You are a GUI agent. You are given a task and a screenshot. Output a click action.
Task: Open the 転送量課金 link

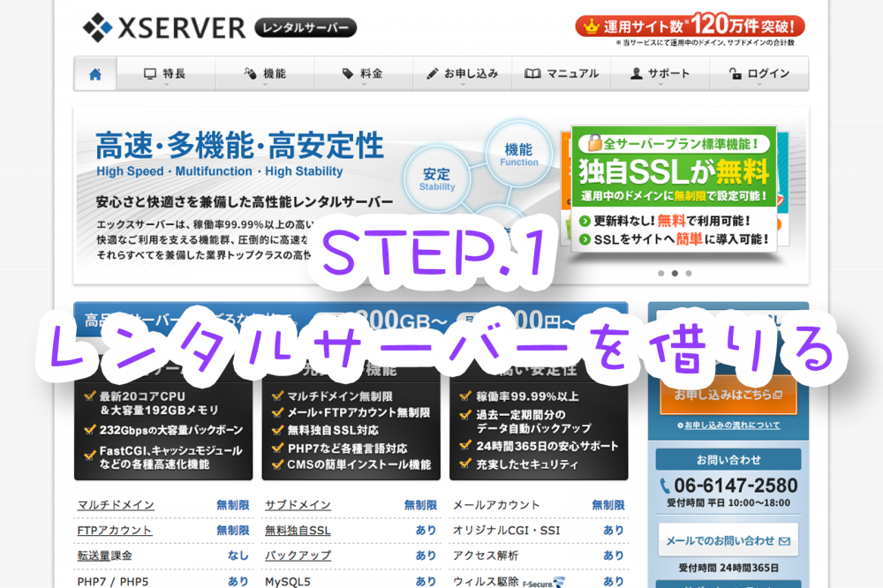pos(105,556)
